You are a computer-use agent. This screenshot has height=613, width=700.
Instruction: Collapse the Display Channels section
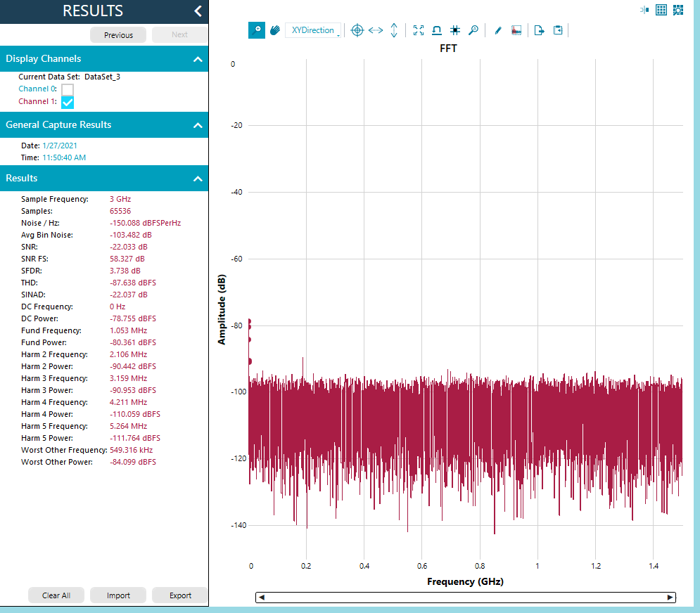click(x=198, y=59)
